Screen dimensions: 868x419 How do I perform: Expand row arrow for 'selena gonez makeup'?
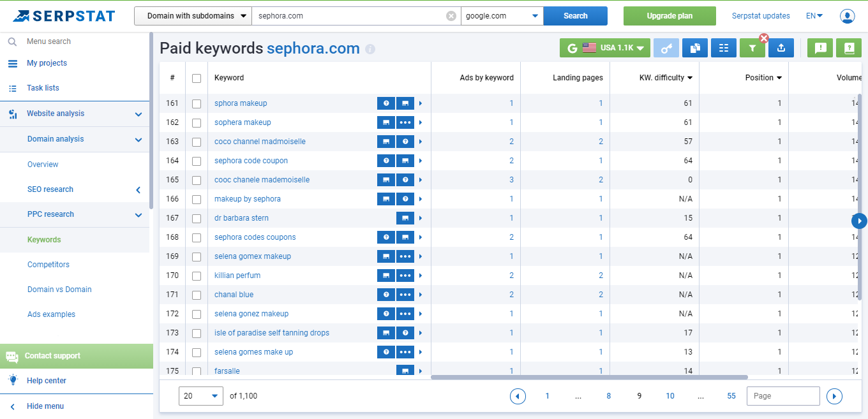(420, 314)
